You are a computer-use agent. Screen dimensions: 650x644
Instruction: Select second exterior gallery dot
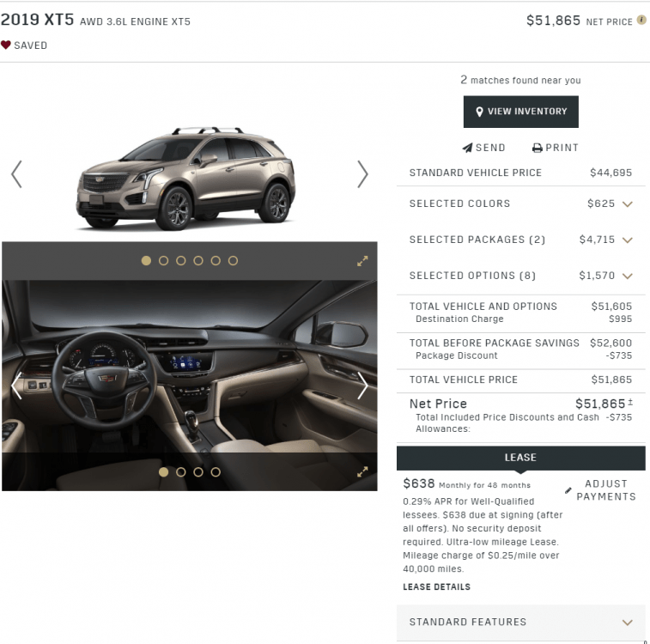click(163, 261)
